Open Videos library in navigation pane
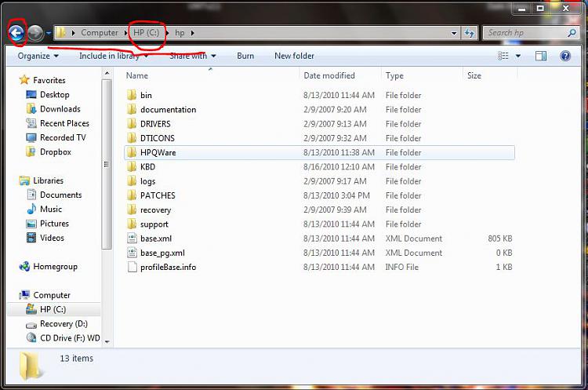Viewport: 588px width, 390px height. click(x=45, y=238)
